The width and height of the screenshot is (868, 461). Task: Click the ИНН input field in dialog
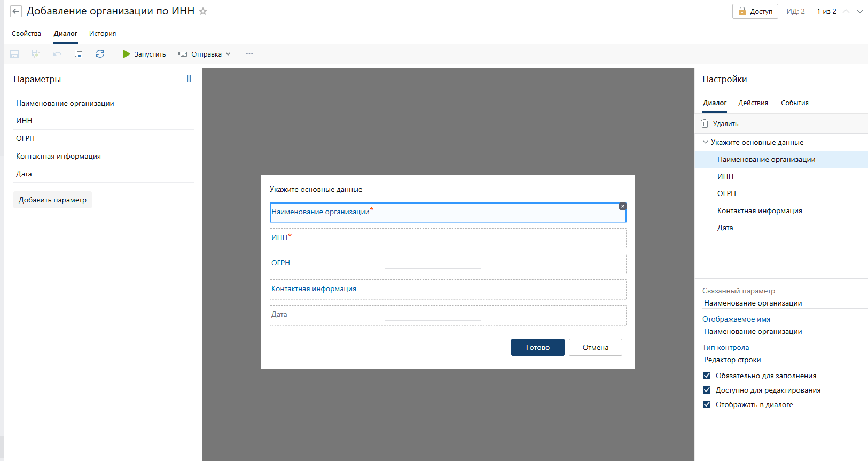(432, 238)
